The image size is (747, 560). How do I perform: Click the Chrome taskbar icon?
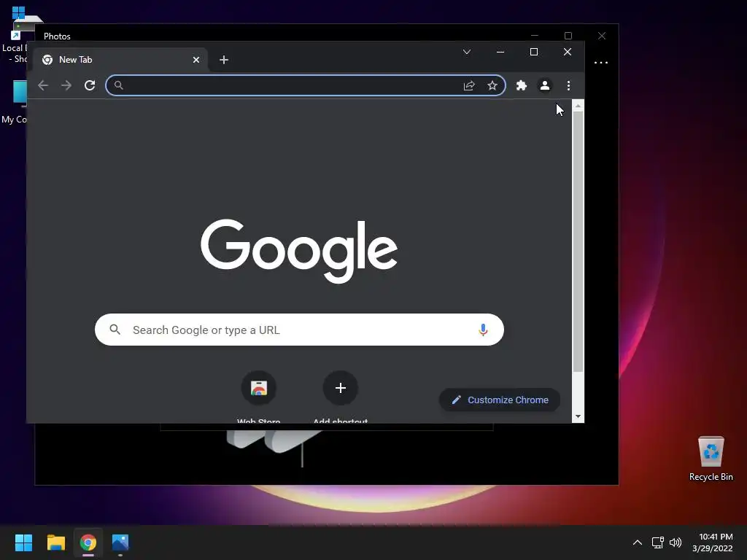[x=88, y=542]
